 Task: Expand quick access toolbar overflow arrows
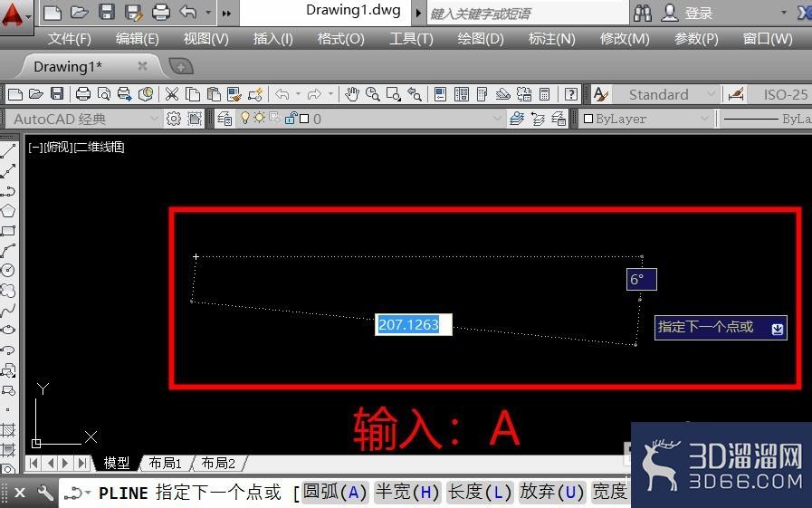pyautogui.click(x=226, y=13)
